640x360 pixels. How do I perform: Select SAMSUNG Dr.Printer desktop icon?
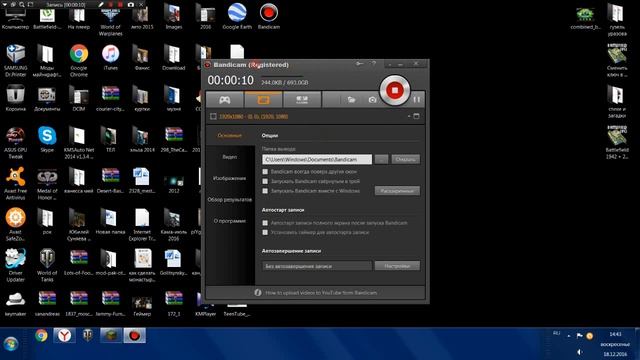point(16,60)
